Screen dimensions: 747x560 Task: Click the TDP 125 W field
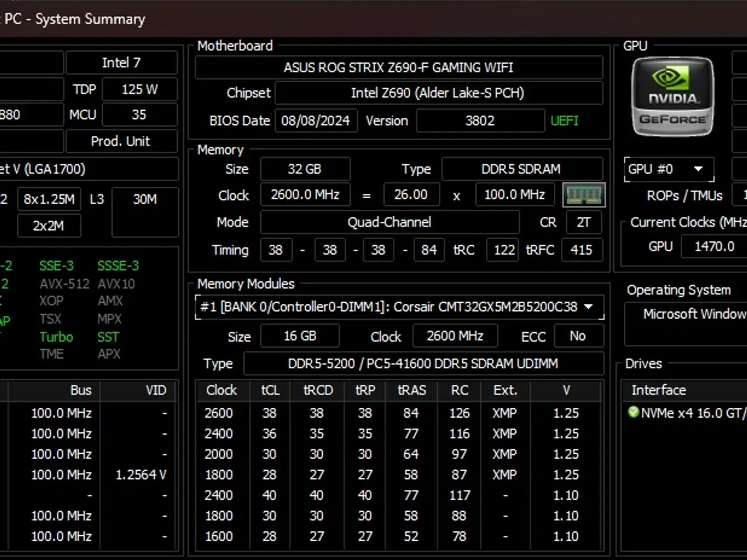(x=139, y=89)
